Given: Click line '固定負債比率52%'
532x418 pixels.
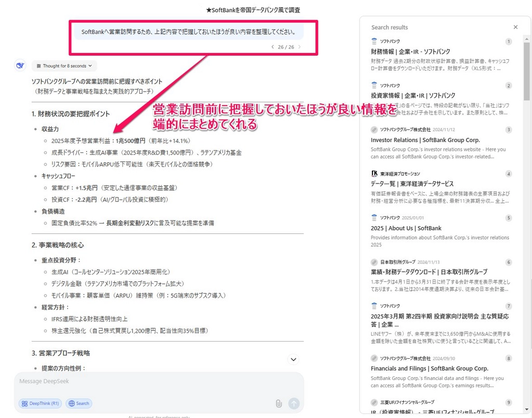Looking at the screenshot, I should coord(132,223).
